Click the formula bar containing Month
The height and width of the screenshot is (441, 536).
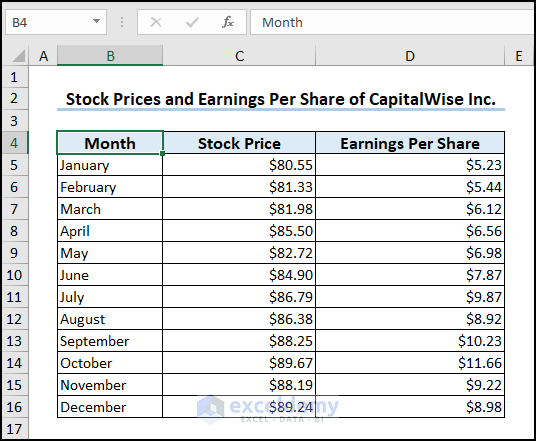(x=393, y=22)
